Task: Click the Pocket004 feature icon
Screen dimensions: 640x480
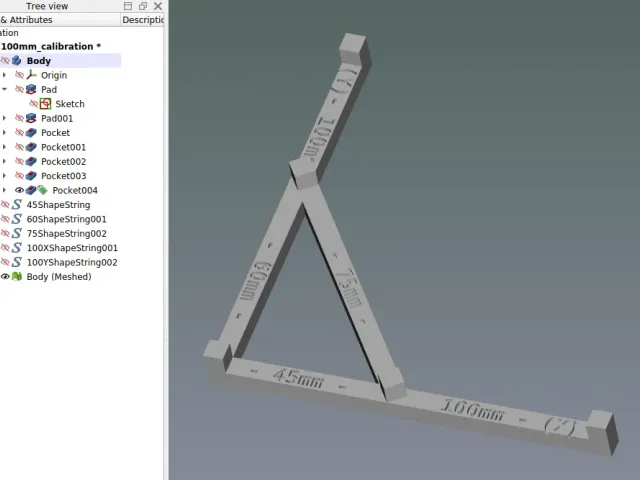Action: 31,190
